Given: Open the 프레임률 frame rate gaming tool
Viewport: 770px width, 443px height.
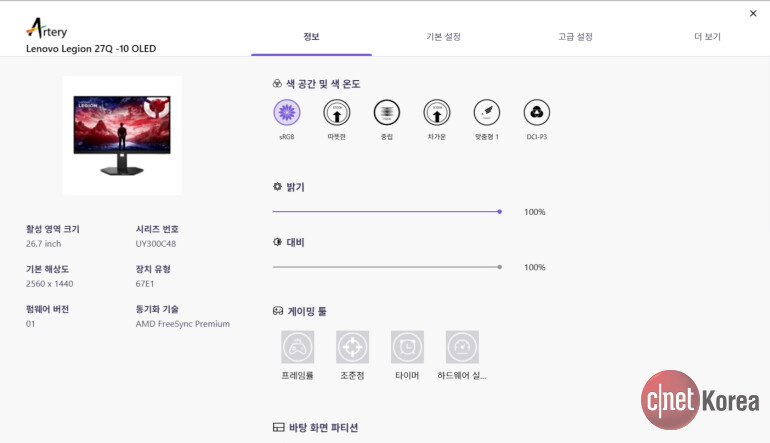Looking at the screenshot, I should pyautogui.click(x=298, y=347).
